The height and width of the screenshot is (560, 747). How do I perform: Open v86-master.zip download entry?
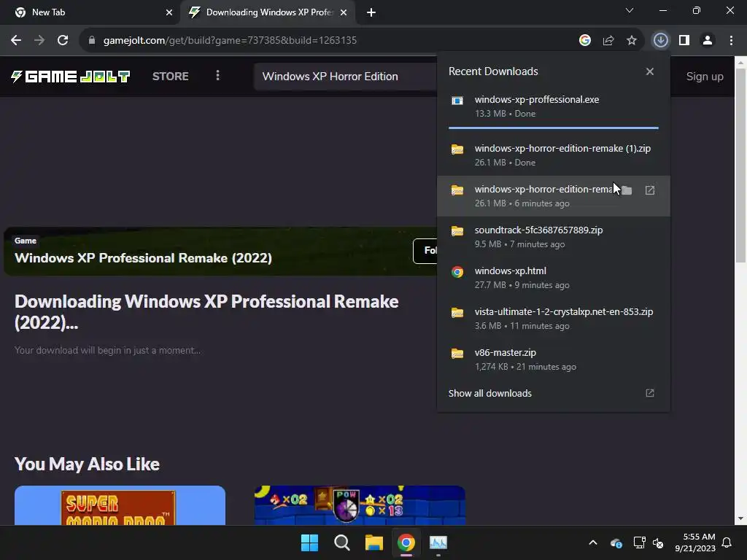pos(554,359)
